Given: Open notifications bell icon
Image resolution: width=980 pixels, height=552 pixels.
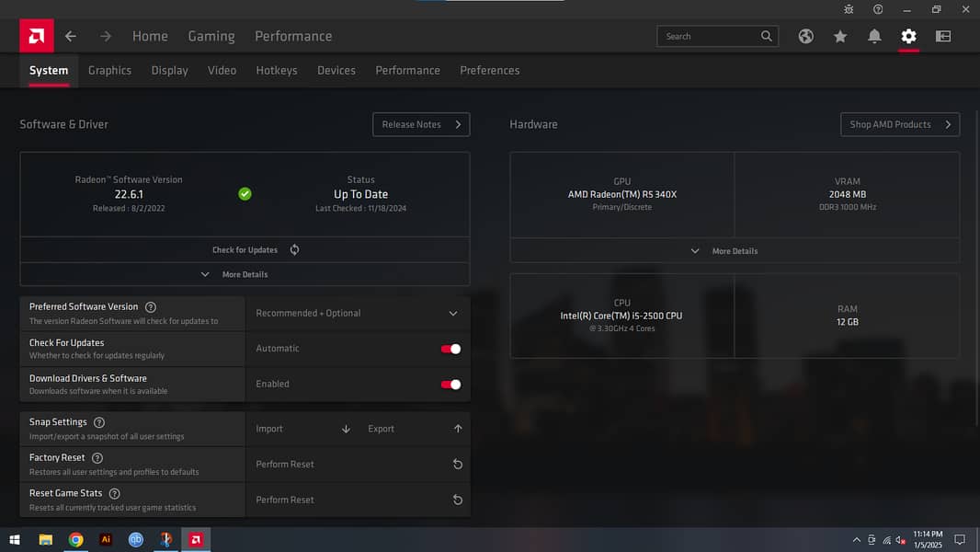Looking at the screenshot, I should click(x=874, y=36).
